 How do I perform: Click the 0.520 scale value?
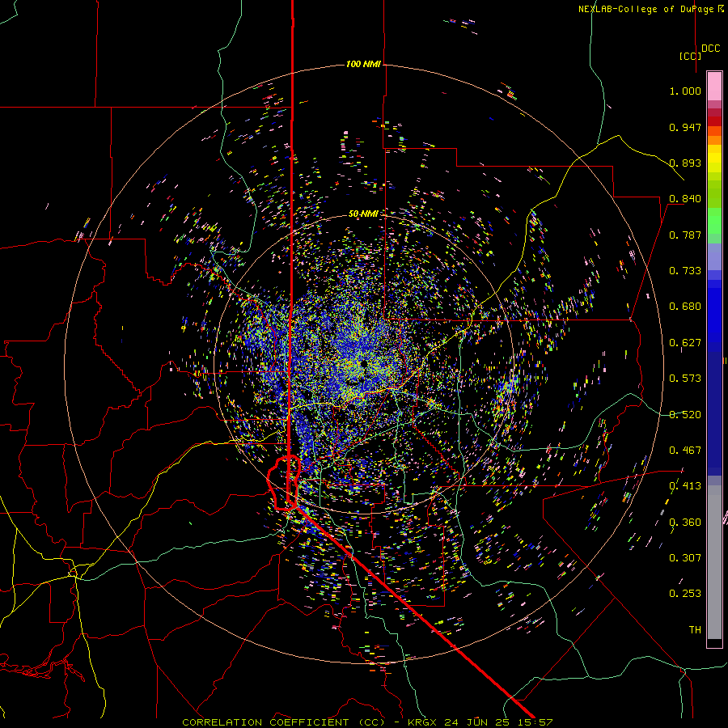[685, 415]
